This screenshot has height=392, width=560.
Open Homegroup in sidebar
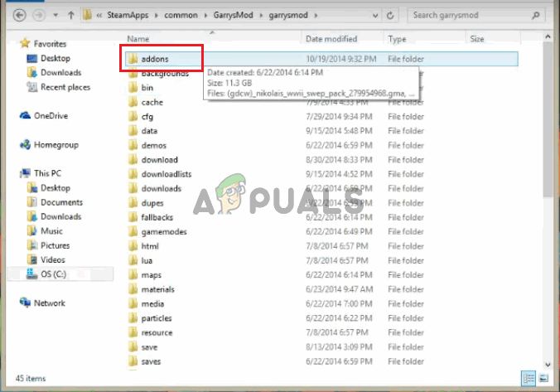(56, 145)
